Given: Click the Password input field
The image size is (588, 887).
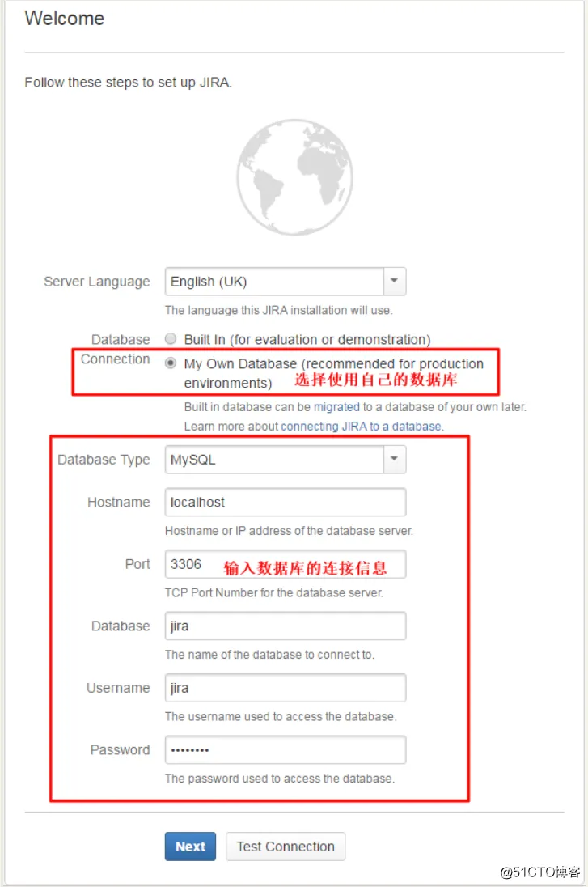Looking at the screenshot, I should (x=286, y=750).
